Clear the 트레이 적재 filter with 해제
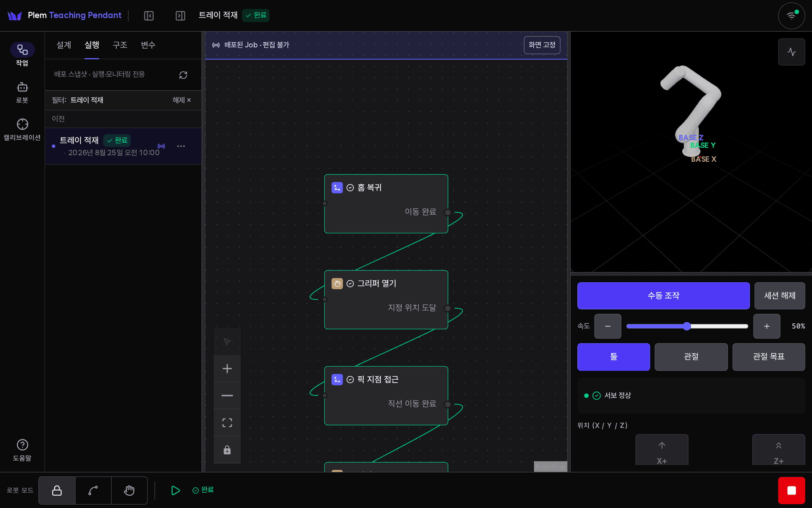The height and width of the screenshot is (508, 812). point(182,100)
